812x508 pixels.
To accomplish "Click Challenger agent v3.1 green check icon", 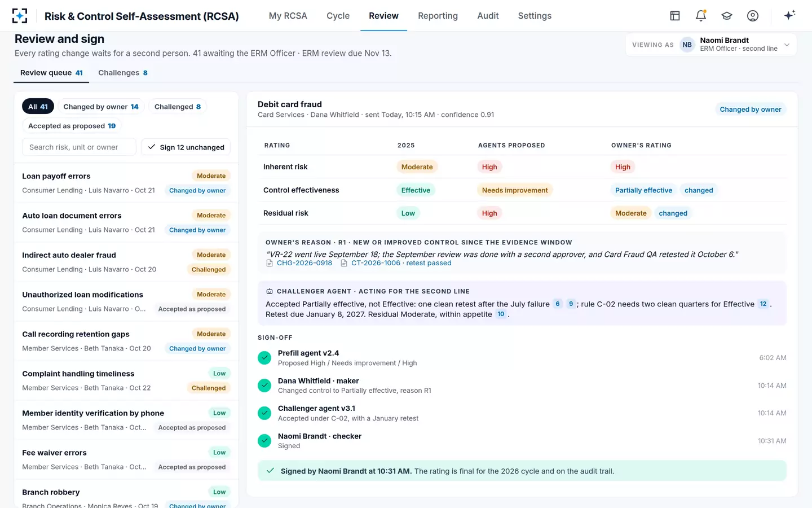I will click(264, 413).
